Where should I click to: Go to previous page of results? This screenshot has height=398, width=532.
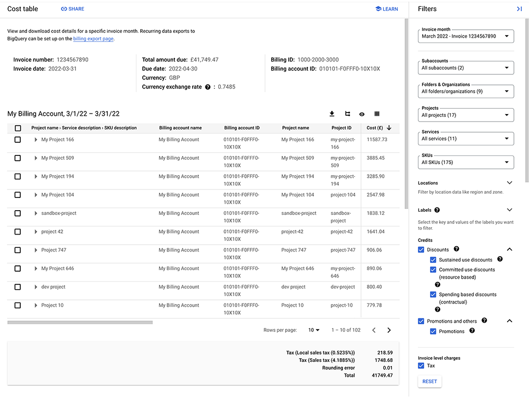coord(374,331)
